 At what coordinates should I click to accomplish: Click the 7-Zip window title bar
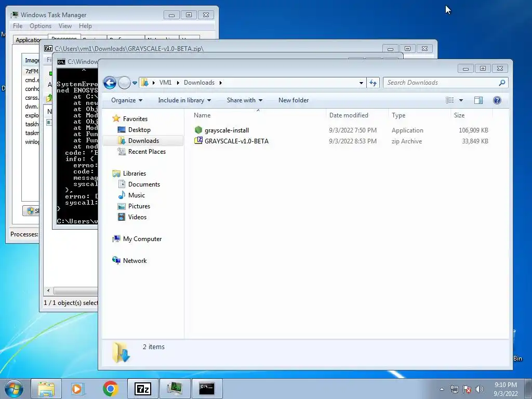[x=217, y=48]
